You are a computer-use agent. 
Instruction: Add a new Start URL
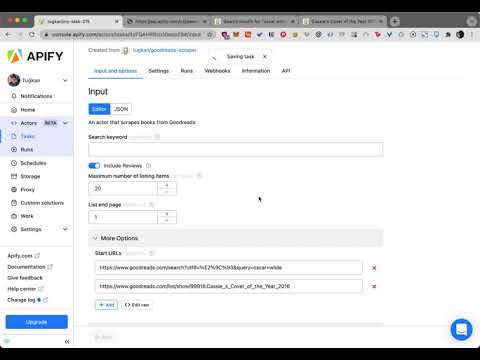click(x=106, y=305)
